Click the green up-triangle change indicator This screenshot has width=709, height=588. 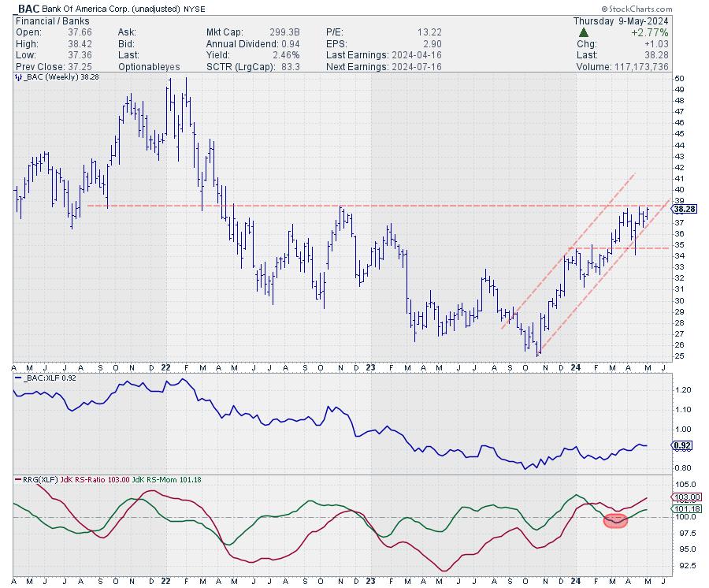click(582, 32)
